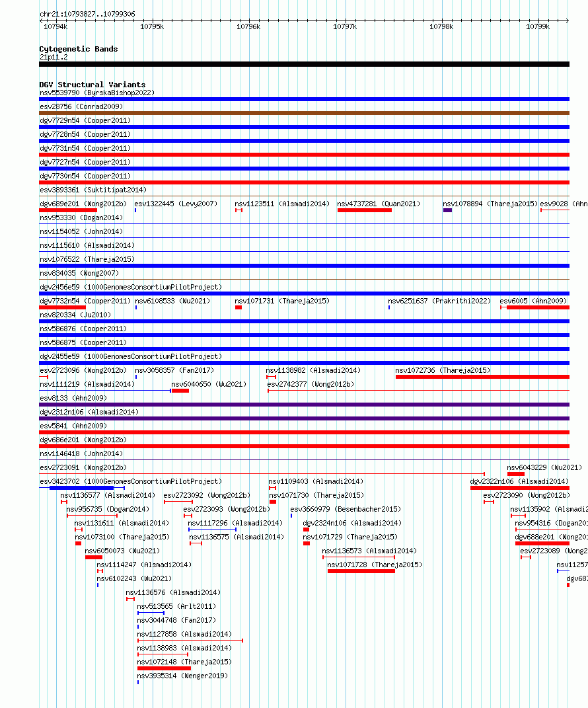The image size is (588, 708).
Task: Select nsv953330 (Dogan2014) entry
Action: pos(81,217)
